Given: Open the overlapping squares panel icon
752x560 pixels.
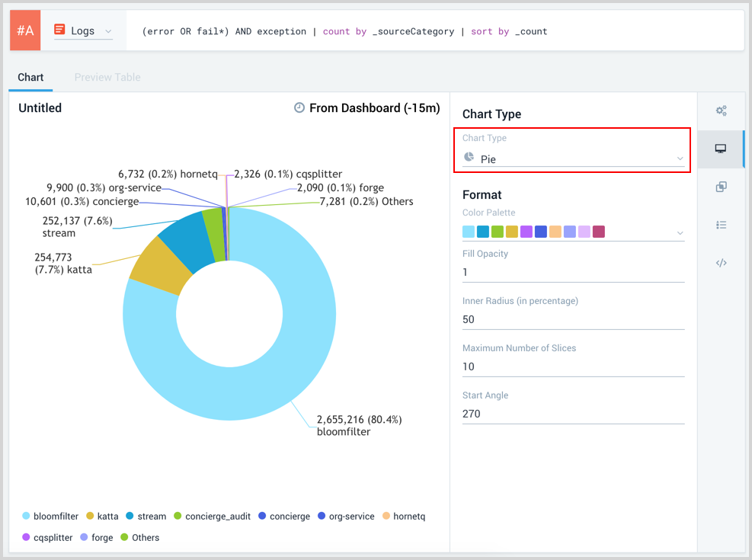Looking at the screenshot, I should [721, 187].
